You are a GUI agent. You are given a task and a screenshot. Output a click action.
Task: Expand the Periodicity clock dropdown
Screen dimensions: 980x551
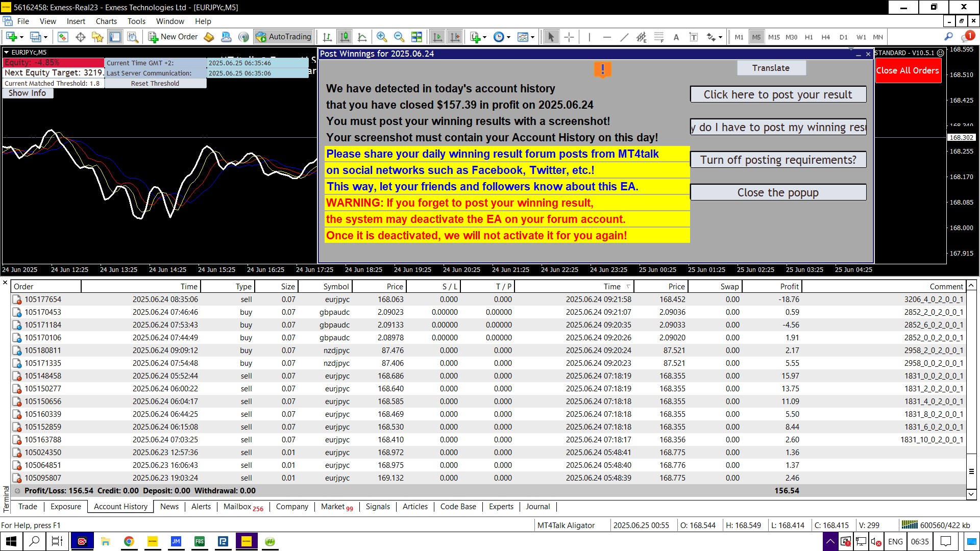pyautogui.click(x=508, y=37)
